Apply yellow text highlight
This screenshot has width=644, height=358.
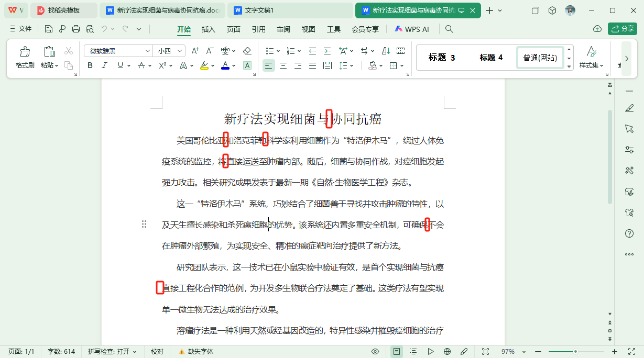[x=204, y=65]
